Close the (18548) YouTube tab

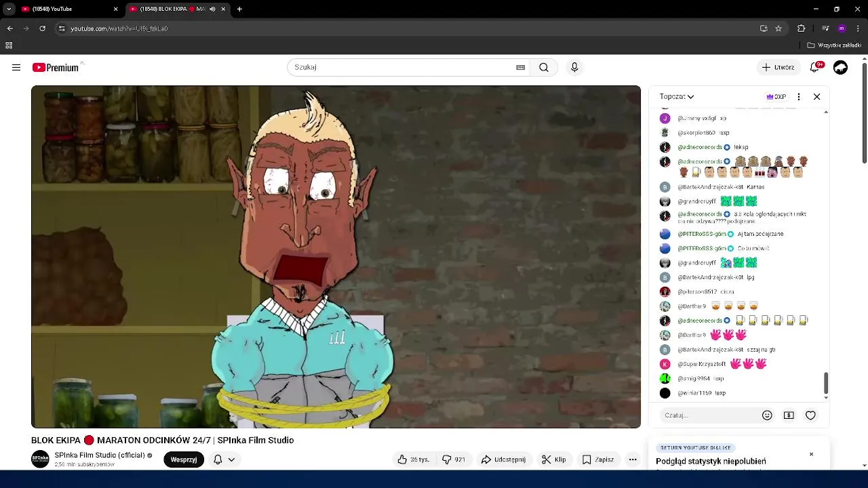click(x=115, y=9)
